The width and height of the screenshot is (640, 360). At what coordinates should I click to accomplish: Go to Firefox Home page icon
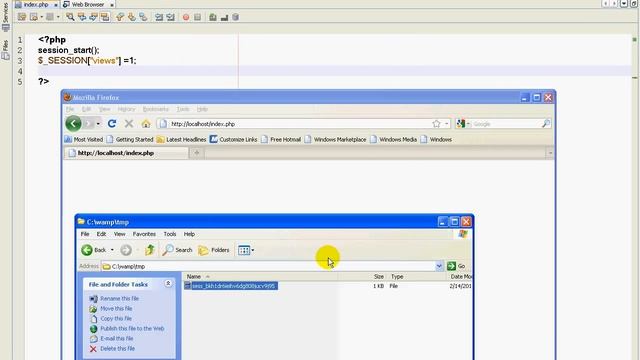click(x=146, y=123)
